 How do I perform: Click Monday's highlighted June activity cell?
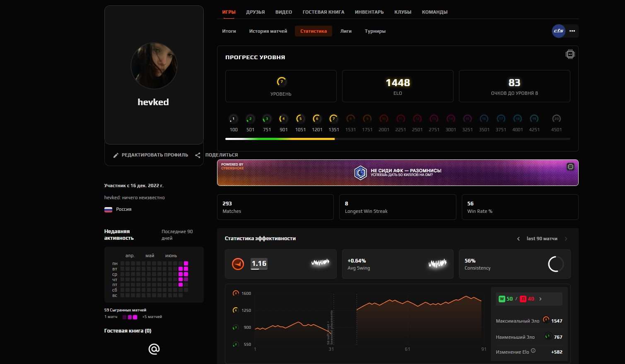(186, 263)
